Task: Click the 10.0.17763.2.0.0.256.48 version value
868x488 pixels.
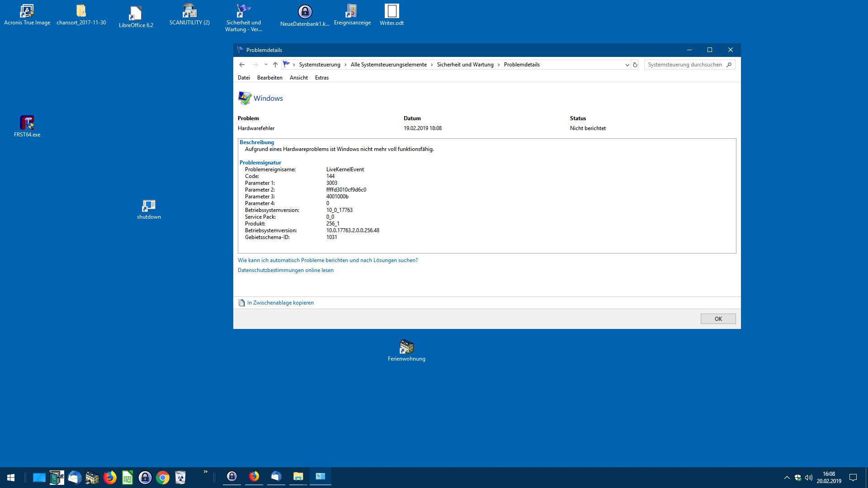Action: [353, 230]
